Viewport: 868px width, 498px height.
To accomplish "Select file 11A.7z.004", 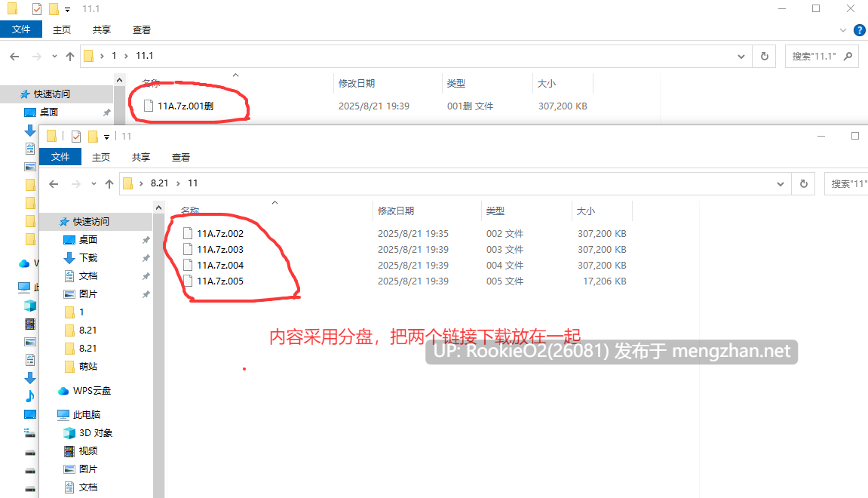I will (220, 266).
